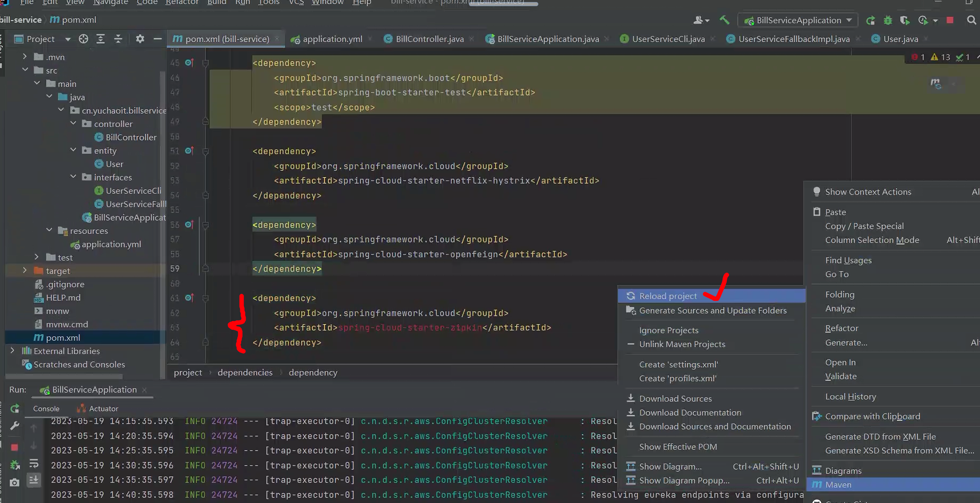
Task: Click Show Effective POM menu entry
Action: (677, 447)
